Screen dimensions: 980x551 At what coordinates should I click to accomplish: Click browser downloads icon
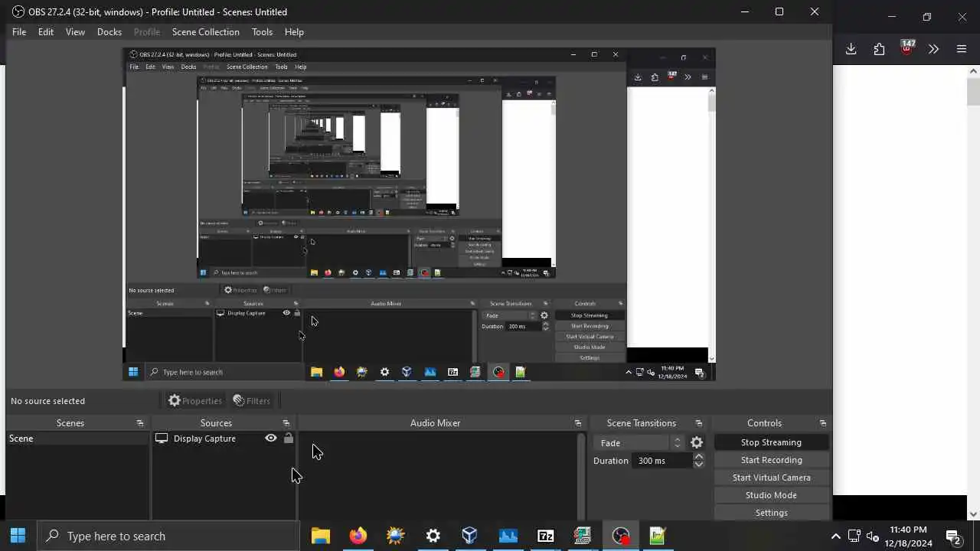[851, 49]
